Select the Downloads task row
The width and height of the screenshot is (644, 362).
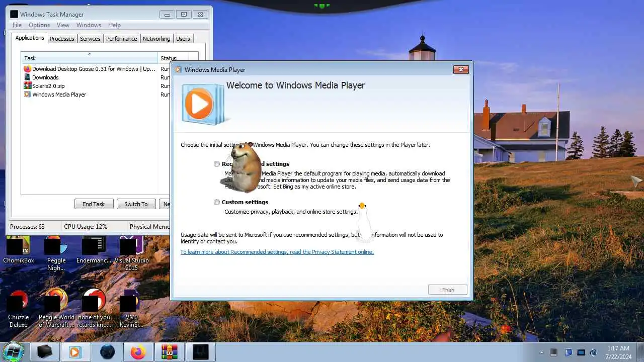(96, 77)
